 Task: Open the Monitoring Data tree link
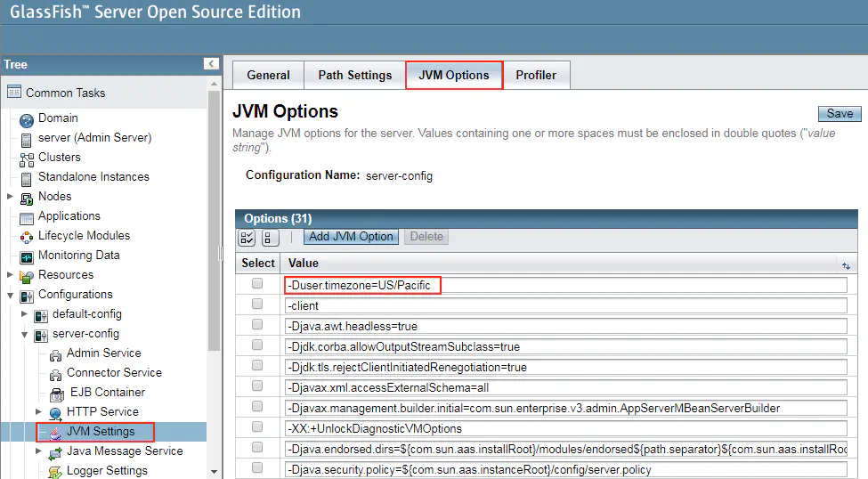[78, 256]
